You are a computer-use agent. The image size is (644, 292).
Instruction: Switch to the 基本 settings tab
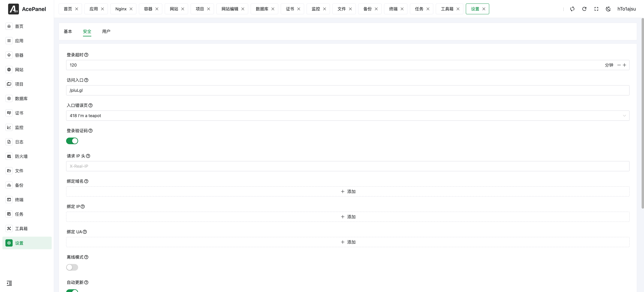tap(68, 32)
